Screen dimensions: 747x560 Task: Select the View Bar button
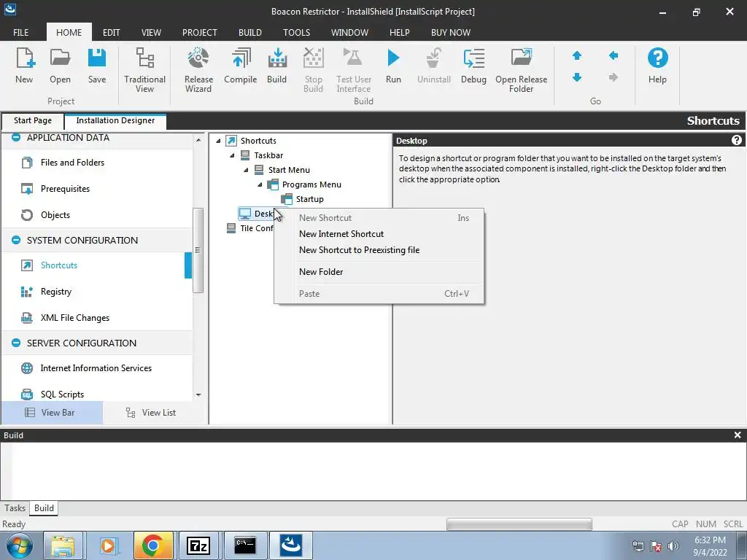pyautogui.click(x=52, y=413)
